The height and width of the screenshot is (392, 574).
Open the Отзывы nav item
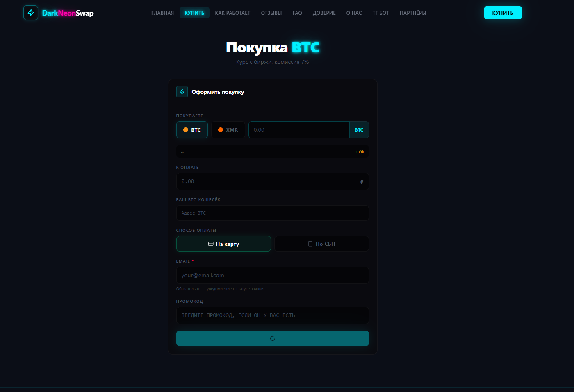click(271, 13)
